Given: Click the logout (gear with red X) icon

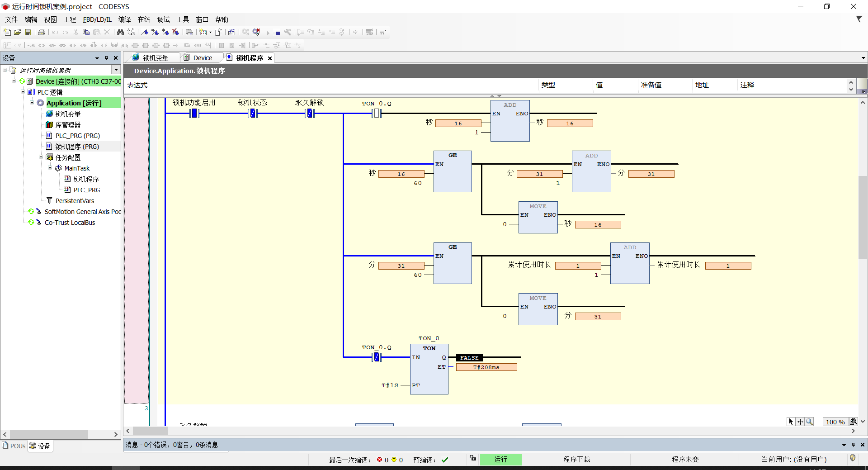Looking at the screenshot, I should (256, 32).
